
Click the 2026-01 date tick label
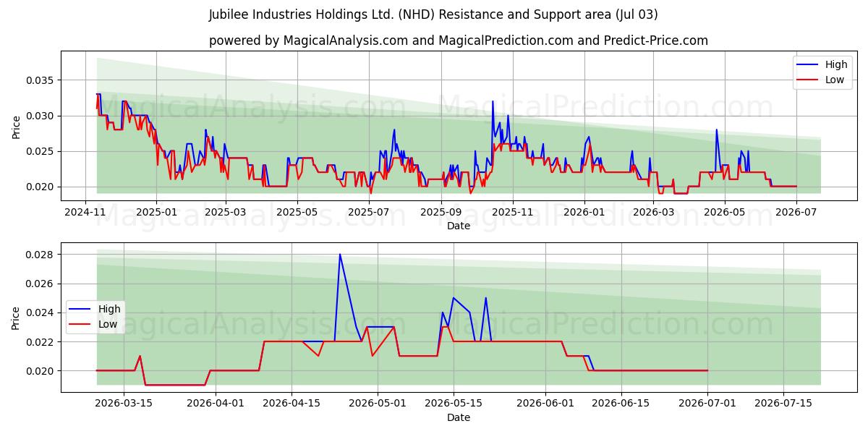[x=584, y=212]
